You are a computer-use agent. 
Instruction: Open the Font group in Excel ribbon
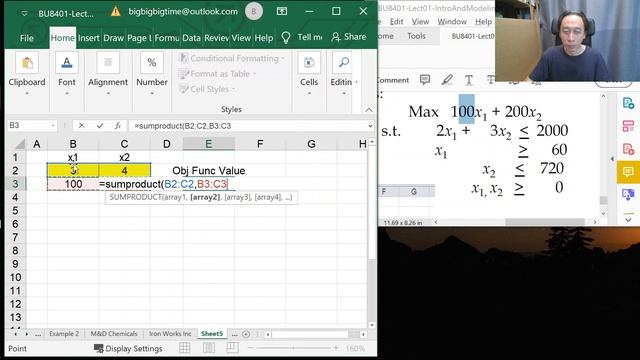tap(67, 75)
